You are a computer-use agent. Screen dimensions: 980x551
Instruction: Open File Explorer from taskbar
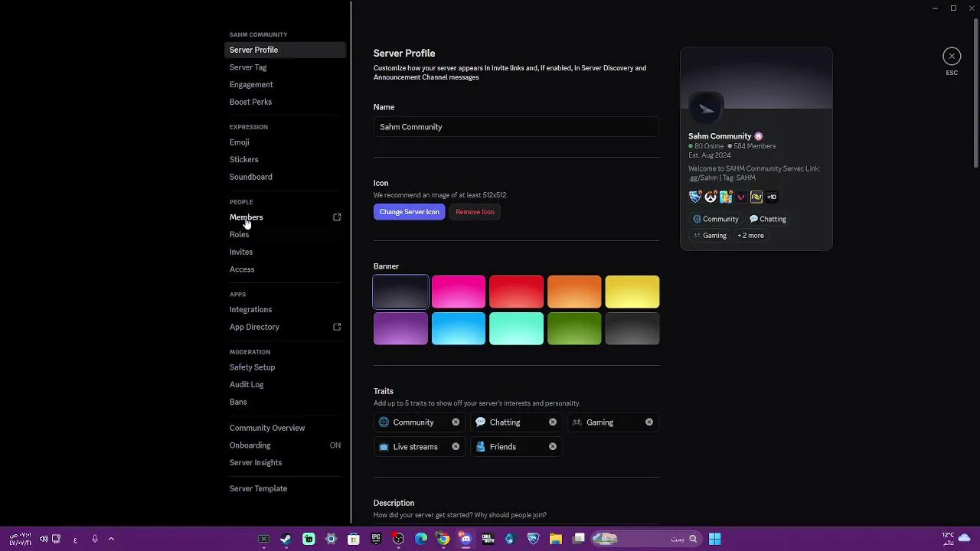pos(556,539)
